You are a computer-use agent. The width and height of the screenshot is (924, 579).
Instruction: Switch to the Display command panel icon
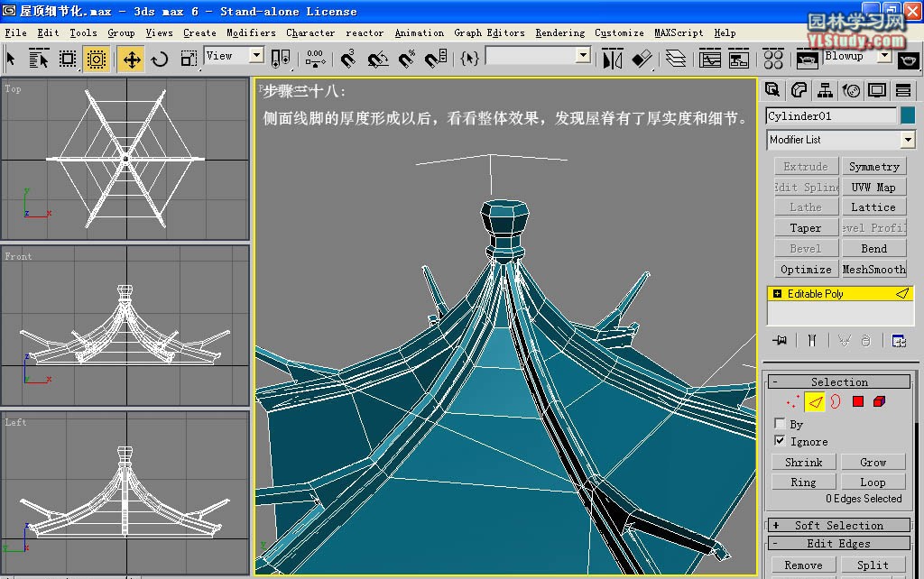877,90
